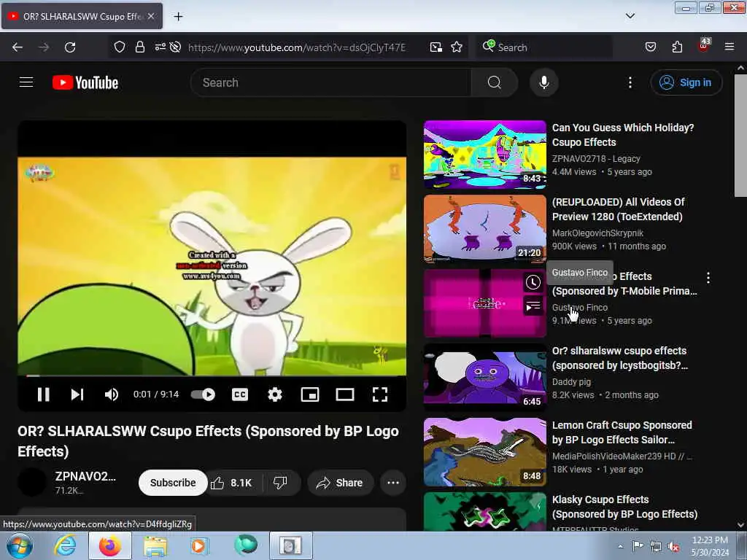Like the video with 8.1K likes
Image resolution: width=747 pixels, height=560 pixels.
(233, 483)
